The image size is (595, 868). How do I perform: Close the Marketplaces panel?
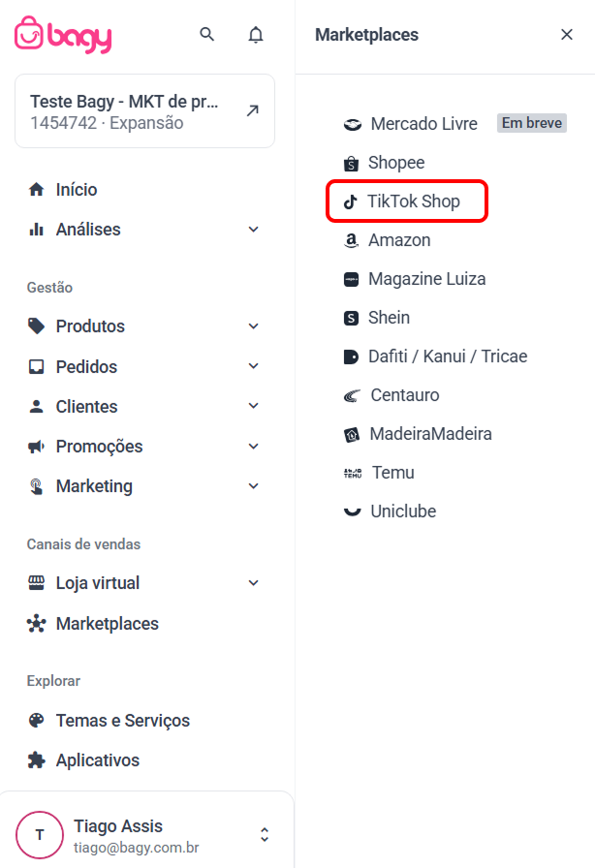(566, 35)
